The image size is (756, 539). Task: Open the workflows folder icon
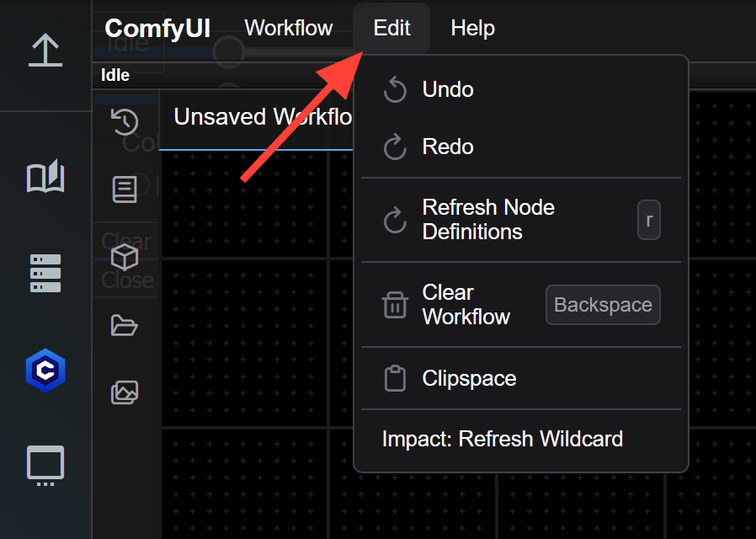[125, 325]
